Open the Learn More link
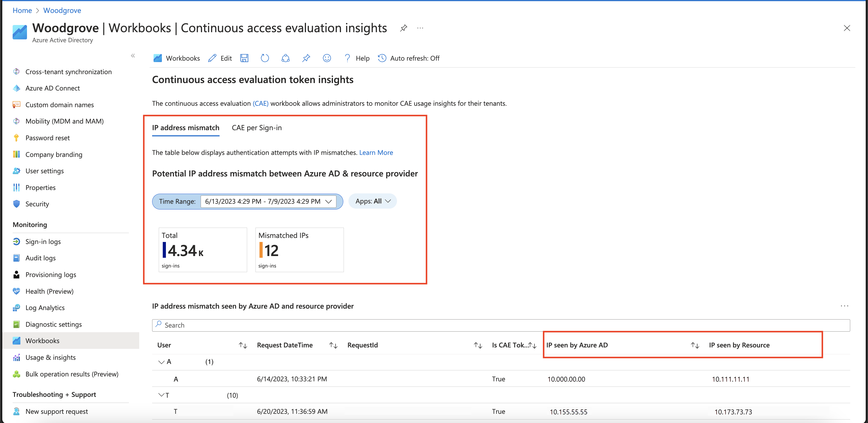Viewport: 868px width, 423px height. (376, 153)
